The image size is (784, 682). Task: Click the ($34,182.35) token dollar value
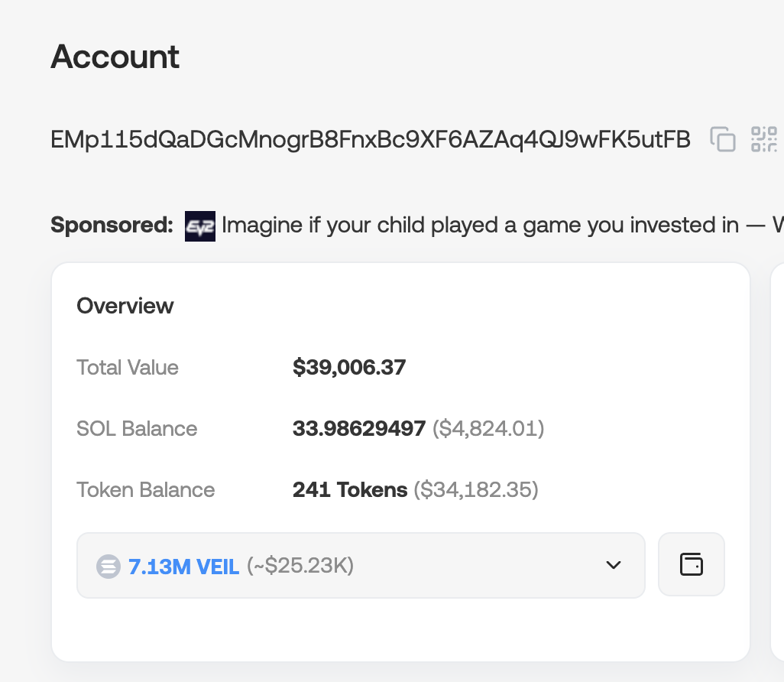476,490
